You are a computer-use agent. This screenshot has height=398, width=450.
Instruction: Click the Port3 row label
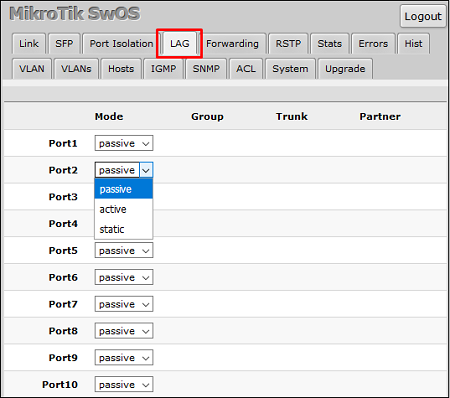[x=63, y=197]
